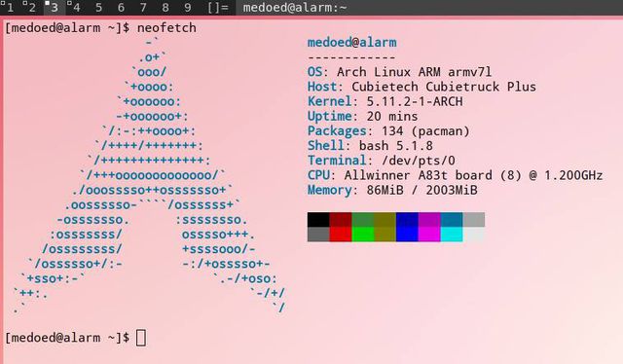Click the 'Host: Cubietech Cubietruck Plus' line
The width and height of the screenshot is (623, 364).
click(421, 87)
